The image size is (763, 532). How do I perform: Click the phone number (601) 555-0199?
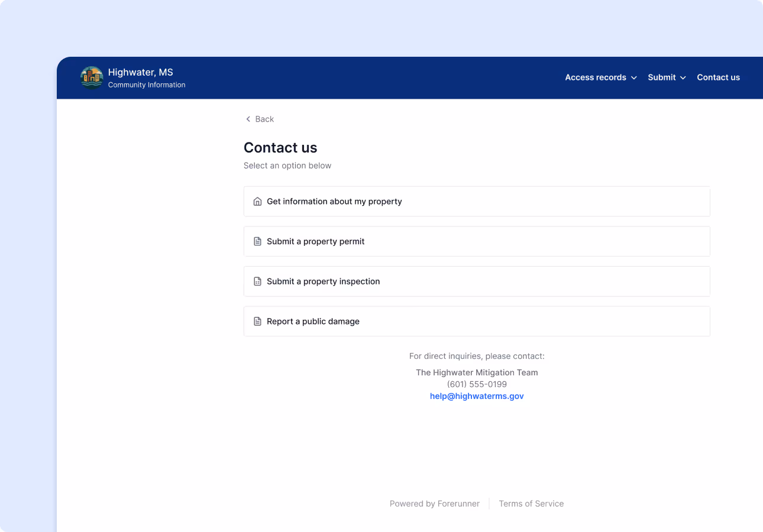[477, 384]
